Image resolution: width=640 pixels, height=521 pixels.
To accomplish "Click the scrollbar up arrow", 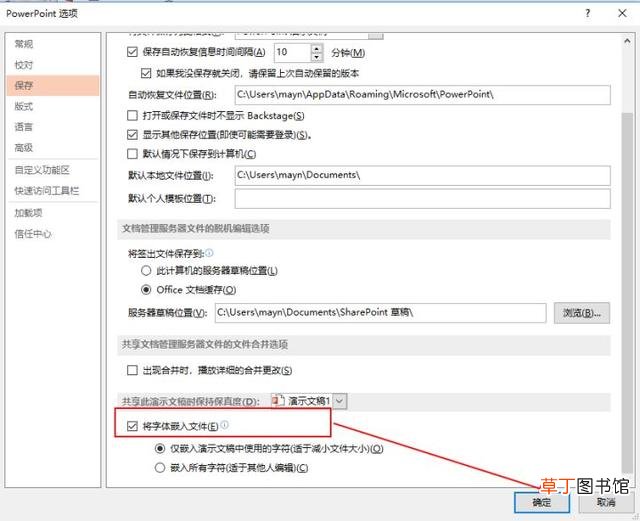I will coord(627,41).
